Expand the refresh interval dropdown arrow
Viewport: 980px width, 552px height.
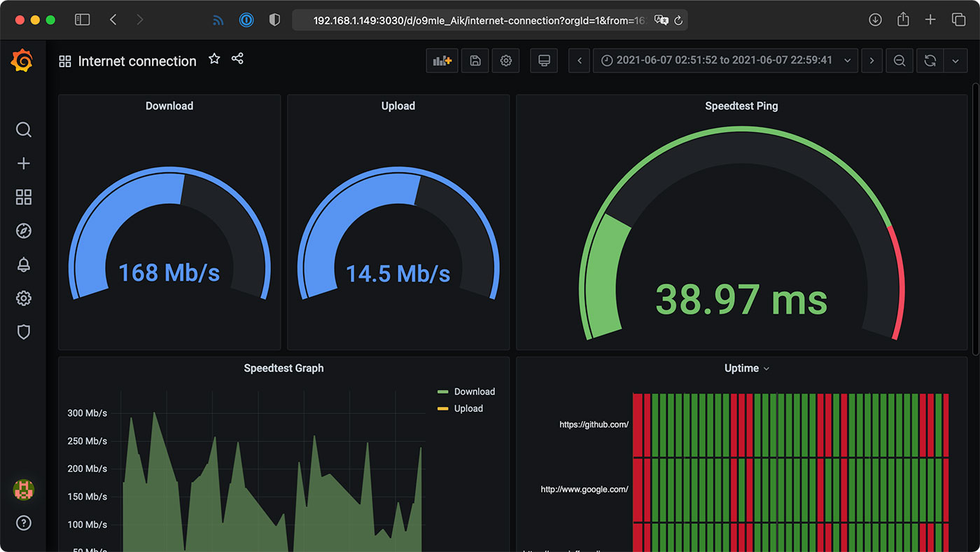pyautogui.click(x=955, y=61)
